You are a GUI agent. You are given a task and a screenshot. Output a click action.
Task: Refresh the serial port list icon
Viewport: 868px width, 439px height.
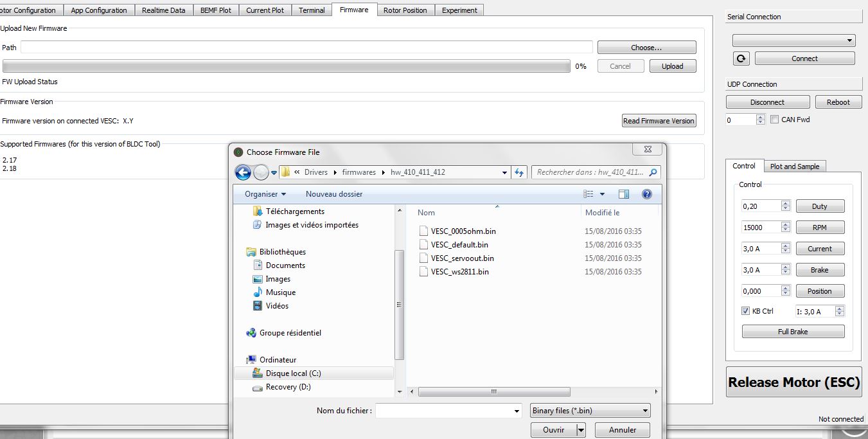pyautogui.click(x=741, y=58)
